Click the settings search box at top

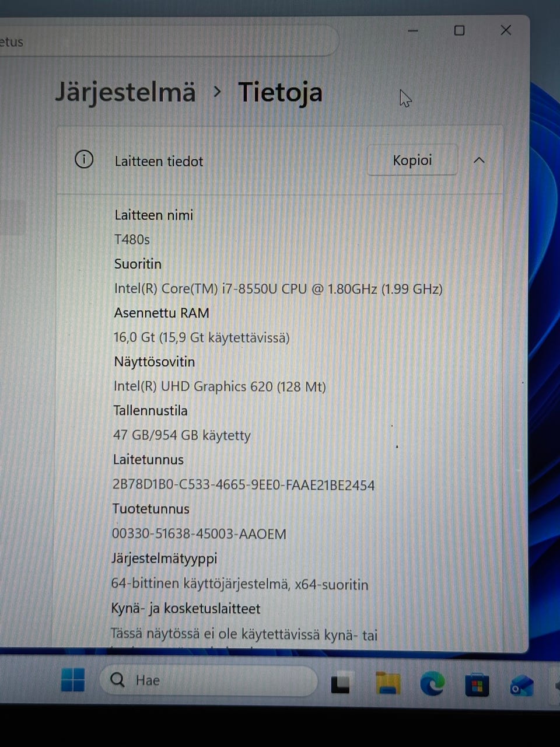[x=169, y=41]
